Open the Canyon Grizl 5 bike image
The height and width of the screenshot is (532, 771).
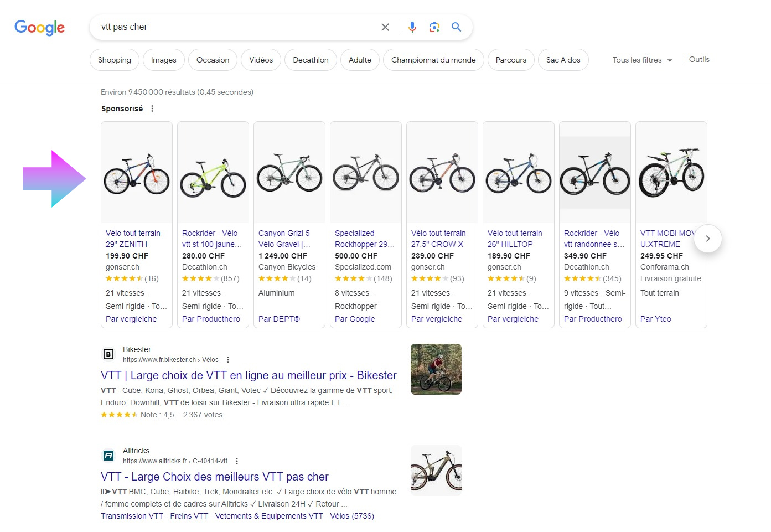[x=289, y=173]
